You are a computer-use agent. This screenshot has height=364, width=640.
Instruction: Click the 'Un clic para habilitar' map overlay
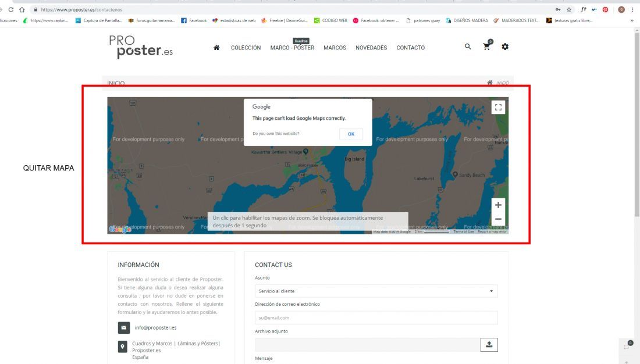click(x=308, y=222)
